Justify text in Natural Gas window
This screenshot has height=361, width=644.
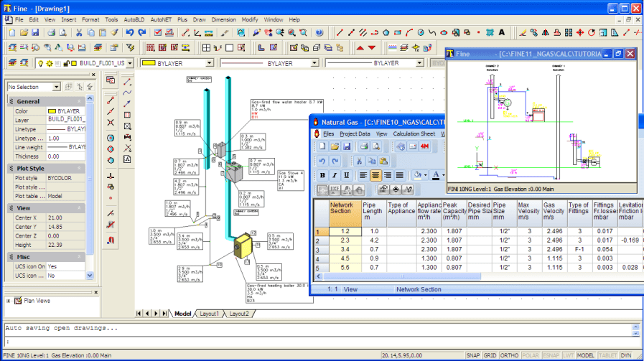point(400,176)
